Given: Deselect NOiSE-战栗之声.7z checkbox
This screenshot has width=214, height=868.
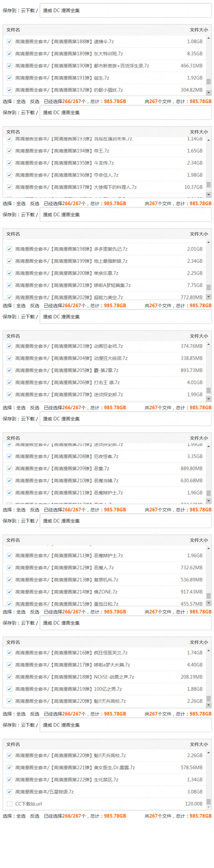Looking at the screenshot, I should tap(9, 677).
